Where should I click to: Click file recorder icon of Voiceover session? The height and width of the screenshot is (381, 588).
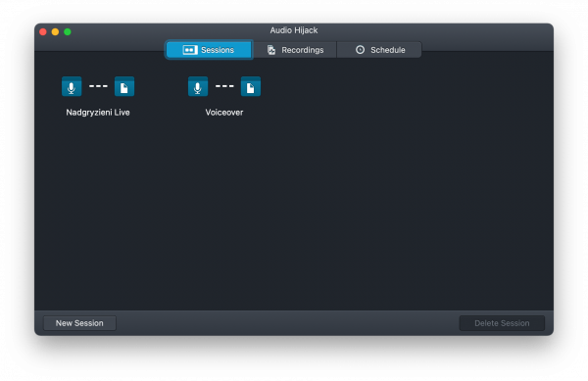point(251,86)
